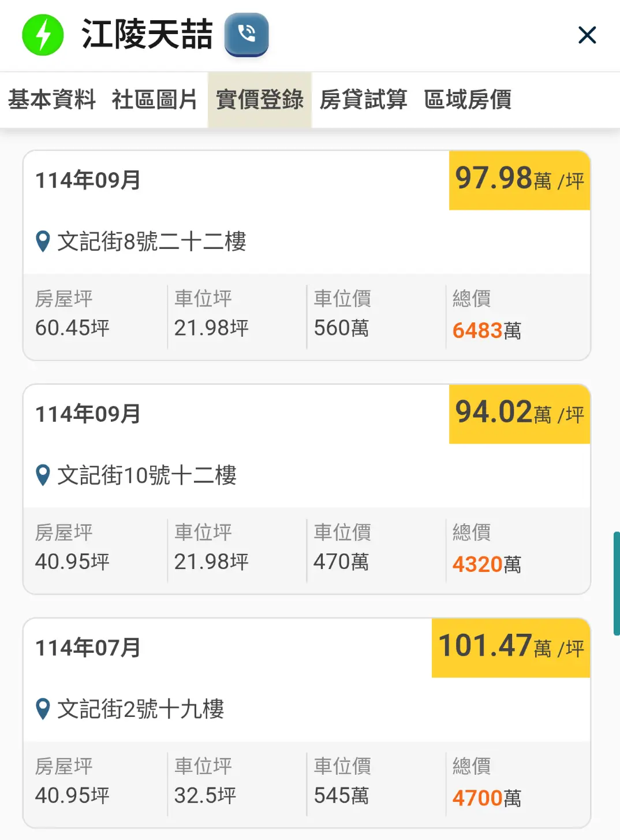
Task: Click map pin beside 文記街10號十二樓
Action: point(43,475)
